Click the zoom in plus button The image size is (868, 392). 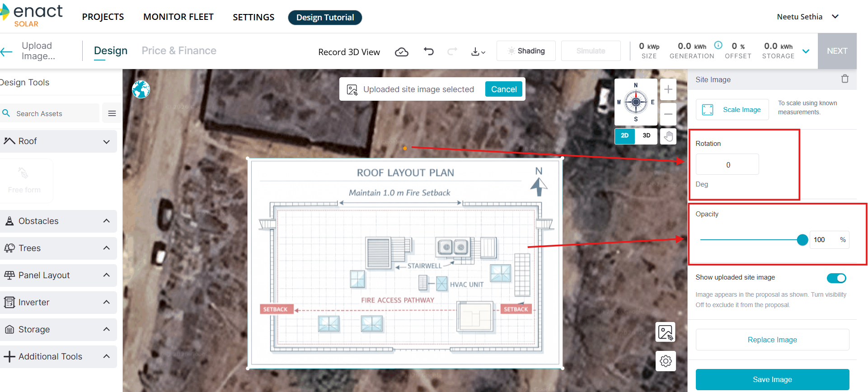[668, 89]
